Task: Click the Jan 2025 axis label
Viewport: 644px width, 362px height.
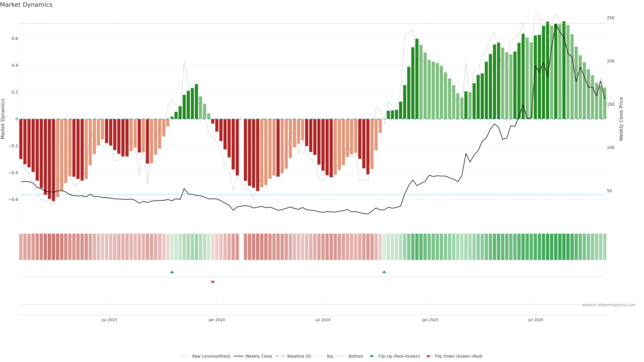Action: click(430, 320)
